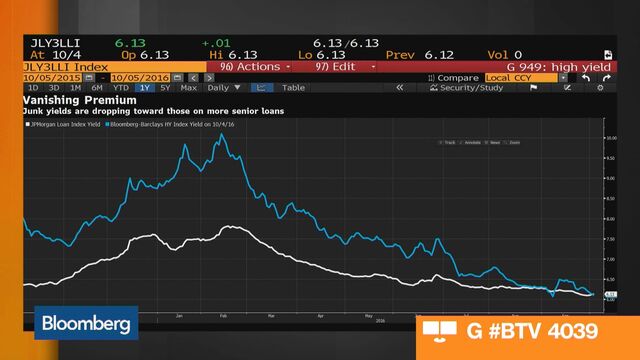Click the export document icon

click(x=608, y=55)
